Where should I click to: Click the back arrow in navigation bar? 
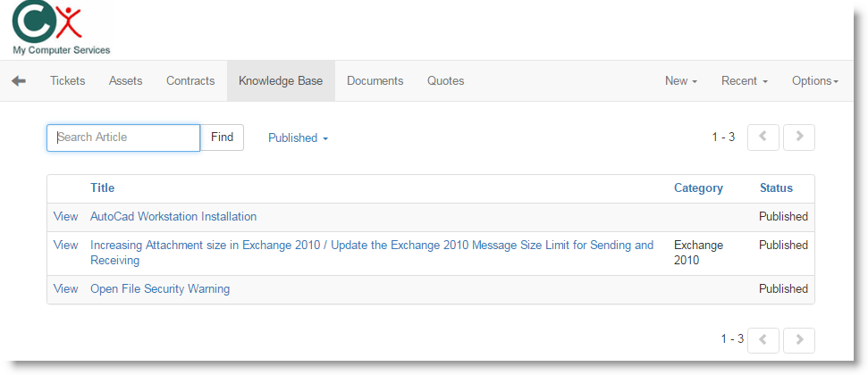click(x=19, y=81)
